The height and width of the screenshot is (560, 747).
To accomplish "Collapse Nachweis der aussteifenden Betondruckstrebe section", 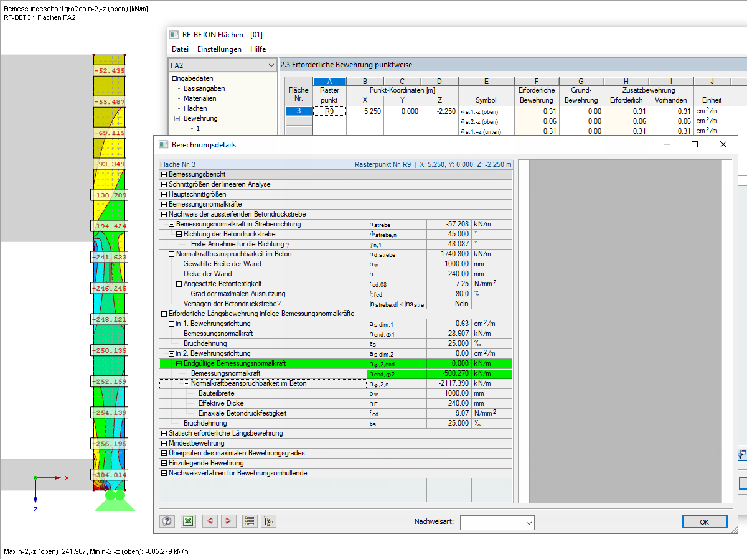I will 164,214.
